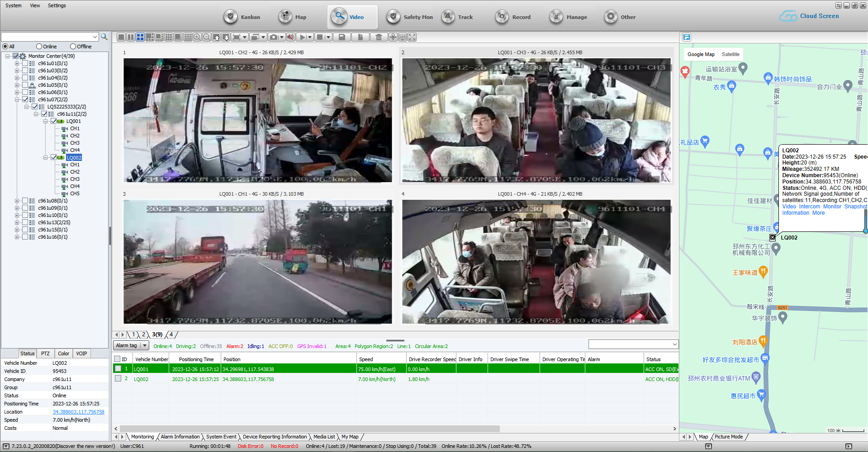The image size is (868, 452).
Task: Zoom out video window
Action: pos(207,37)
